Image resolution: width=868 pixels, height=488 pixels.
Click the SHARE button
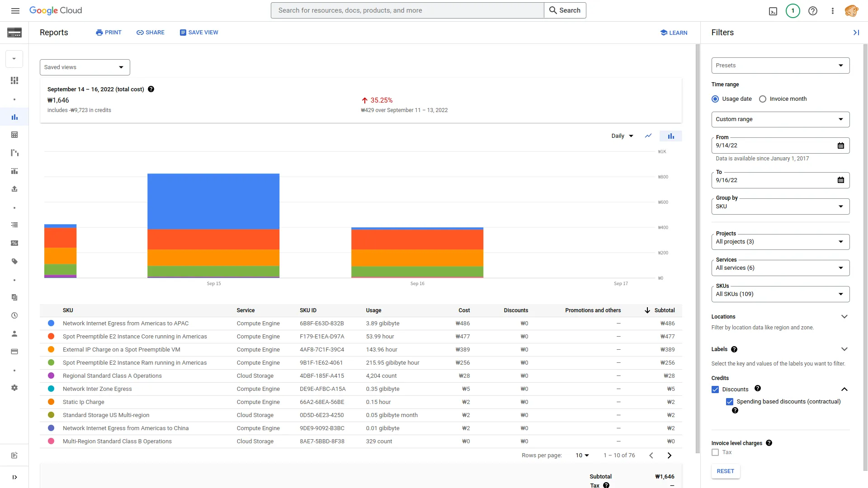pos(151,33)
